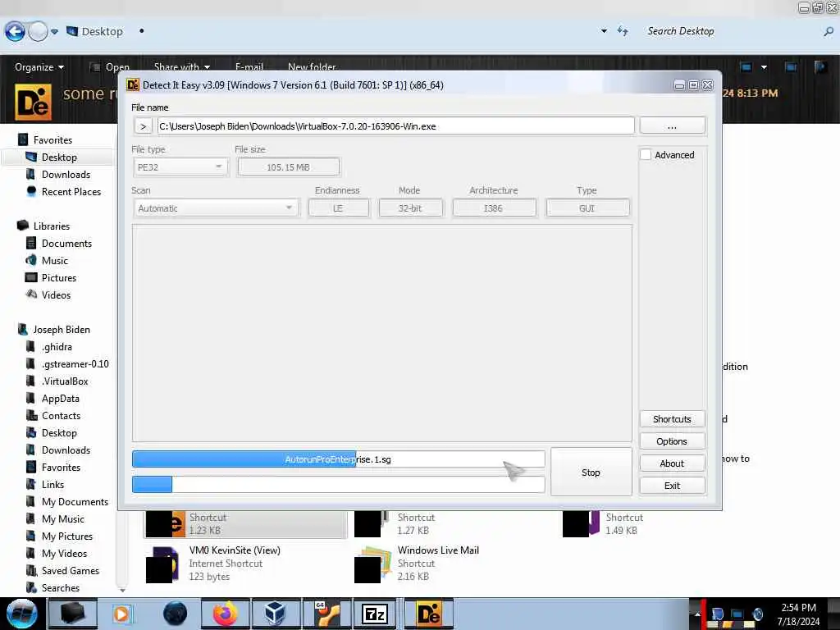Click the GUI type button
This screenshot has width=840, height=630.
click(x=587, y=208)
